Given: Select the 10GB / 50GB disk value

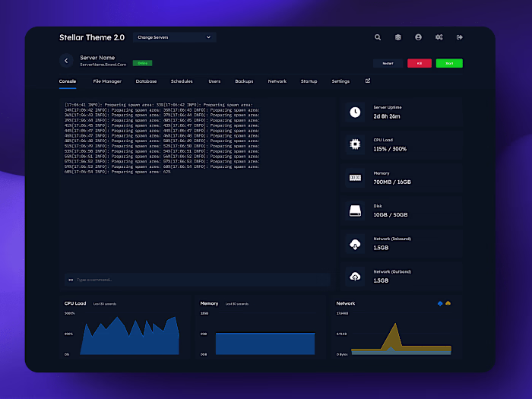Looking at the screenshot, I should (x=391, y=215).
